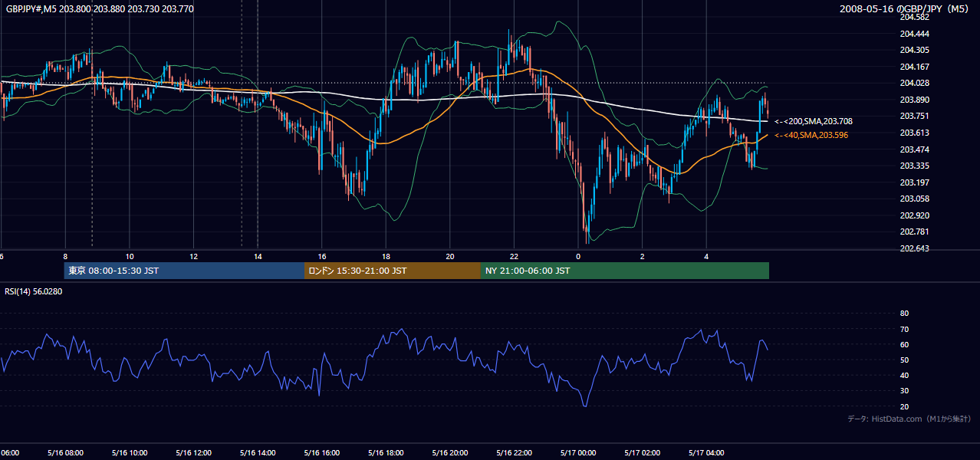Screen dimensions: 980x460
Task: Click the chart title 2008-05-16 のGBP/JPY (M5)
Action: 906,8
